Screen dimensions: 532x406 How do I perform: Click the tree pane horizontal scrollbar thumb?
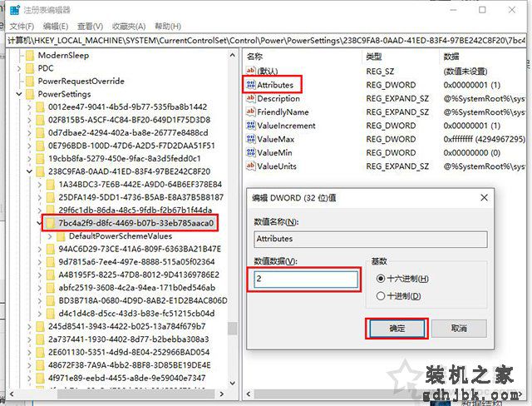(x=135, y=394)
